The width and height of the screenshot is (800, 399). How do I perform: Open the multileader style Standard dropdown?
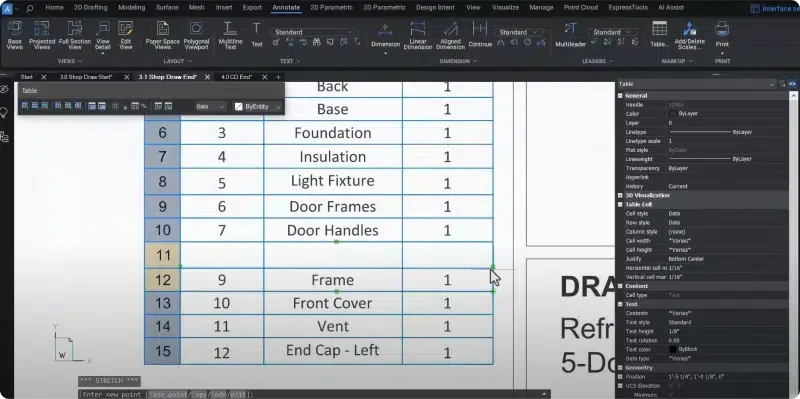click(x=613, y=32)
